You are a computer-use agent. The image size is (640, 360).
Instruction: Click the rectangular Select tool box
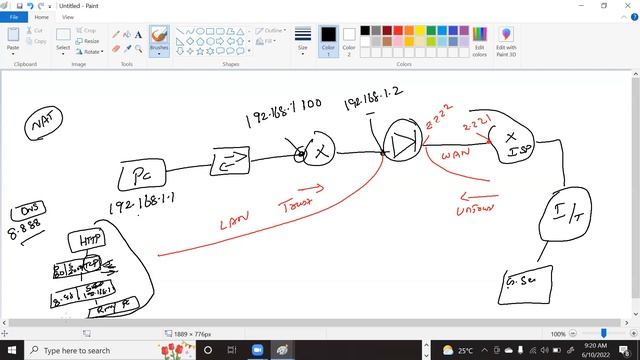(63, 35)
